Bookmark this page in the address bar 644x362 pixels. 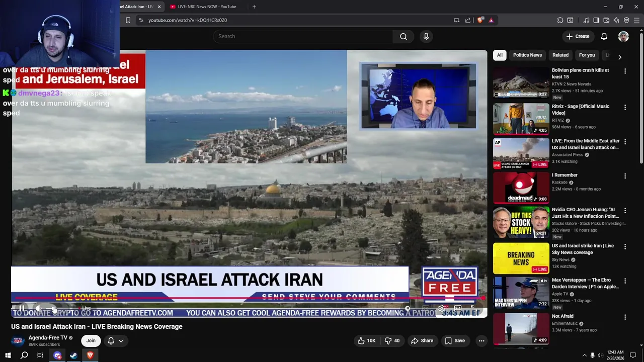[128, 20]
